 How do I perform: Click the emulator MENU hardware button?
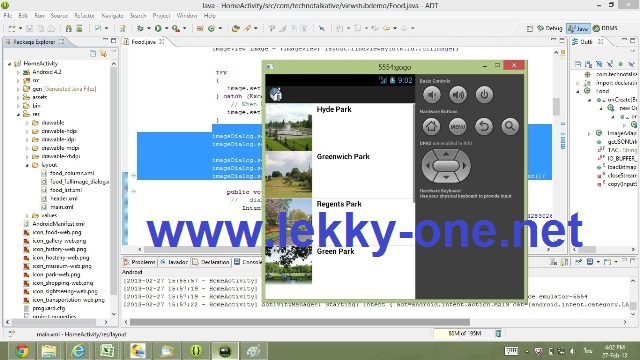tap(458, 127)
